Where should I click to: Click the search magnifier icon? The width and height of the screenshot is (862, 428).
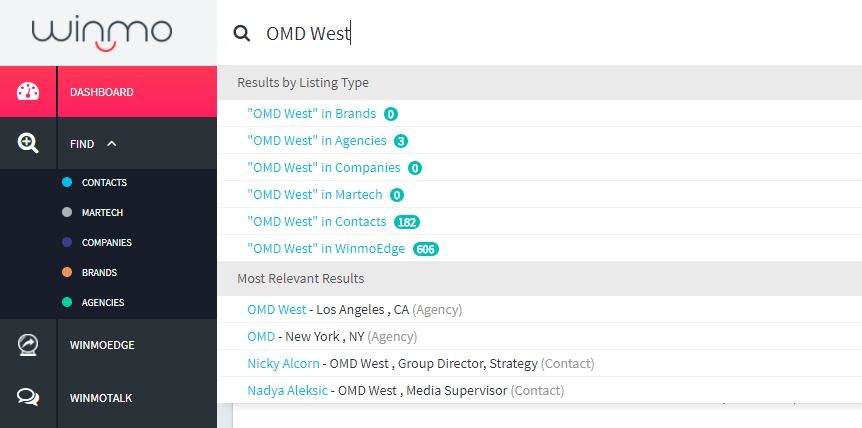(x=241, y=34)
